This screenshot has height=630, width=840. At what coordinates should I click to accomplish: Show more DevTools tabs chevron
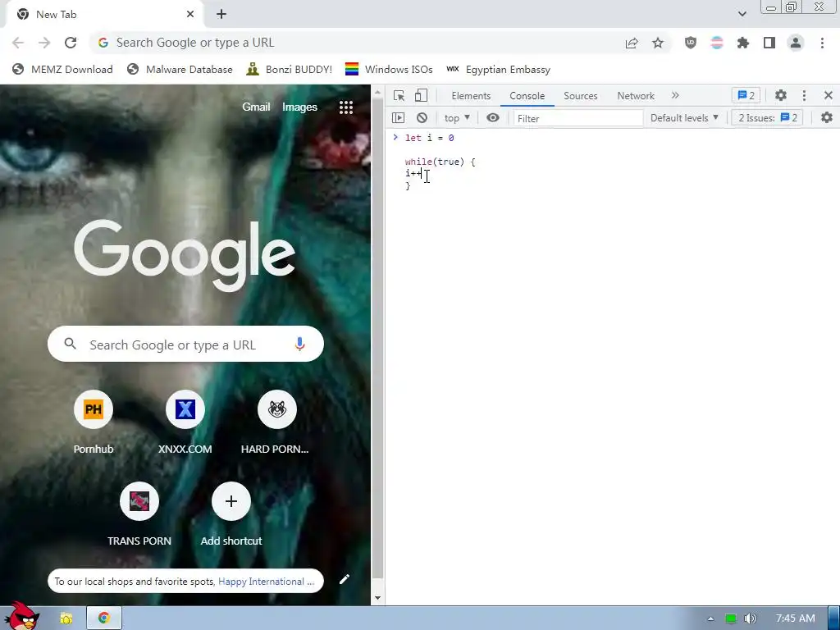tap(675, 95)
